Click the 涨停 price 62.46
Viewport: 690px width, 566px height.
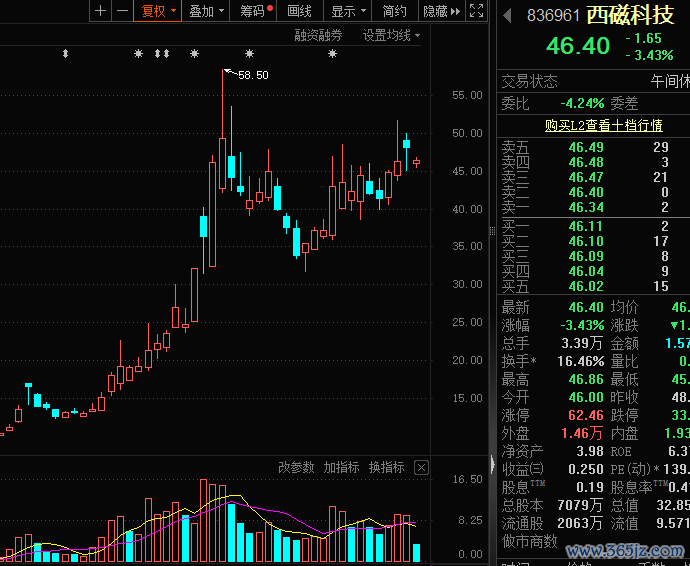pos(586,415)
